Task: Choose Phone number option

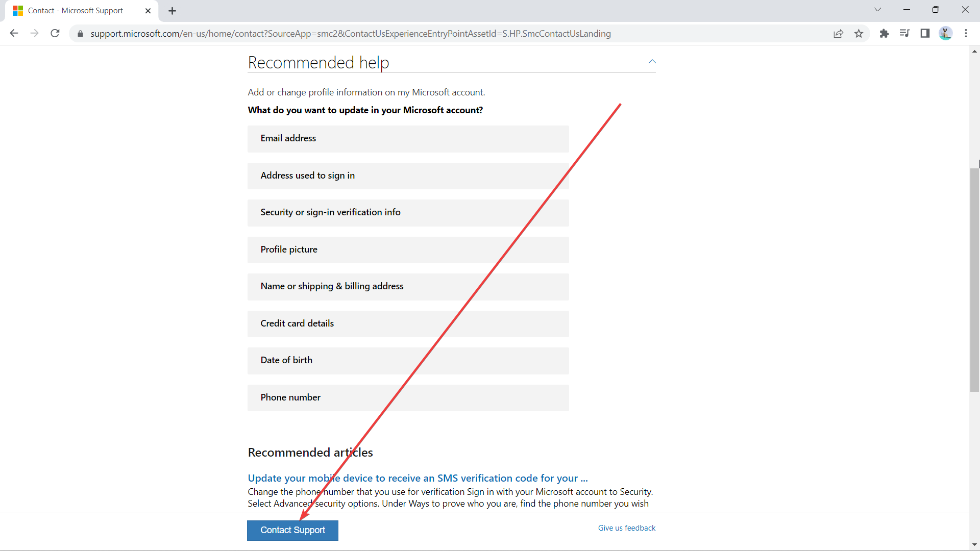Action: point(408,398)
